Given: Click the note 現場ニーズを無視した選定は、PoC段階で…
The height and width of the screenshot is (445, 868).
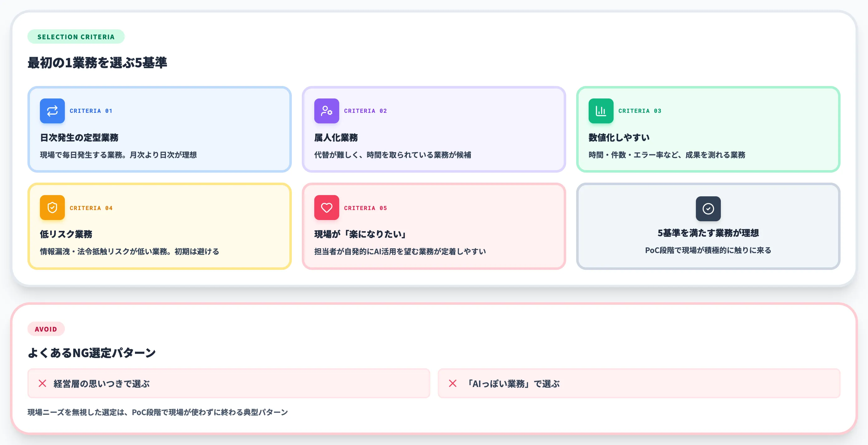Looking at the screenshot, I should 158,412.
